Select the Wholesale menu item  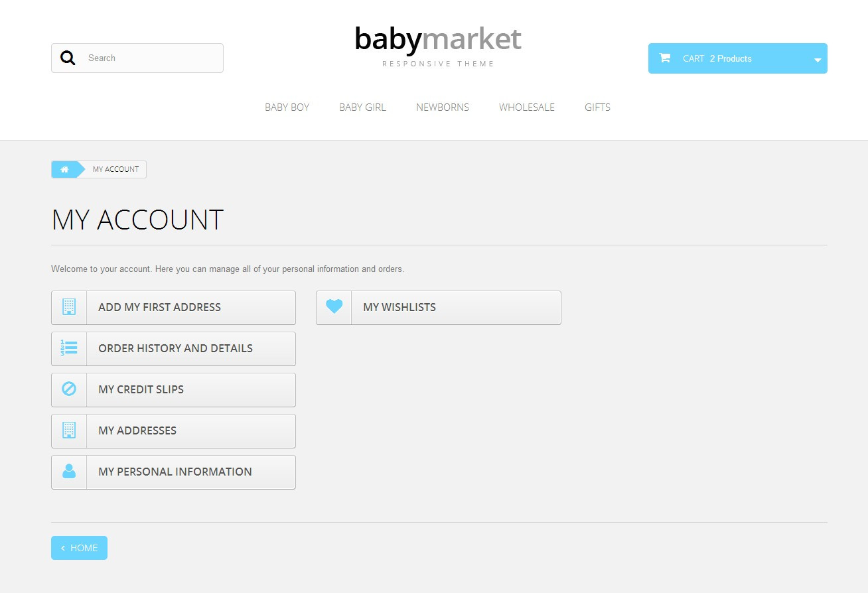tap(527, 107)
